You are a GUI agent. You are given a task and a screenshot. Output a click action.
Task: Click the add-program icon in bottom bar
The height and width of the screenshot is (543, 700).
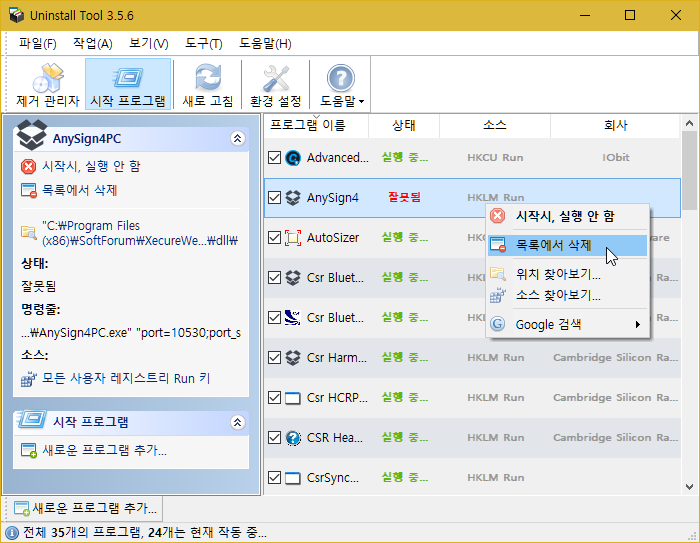tap(22, 508)
